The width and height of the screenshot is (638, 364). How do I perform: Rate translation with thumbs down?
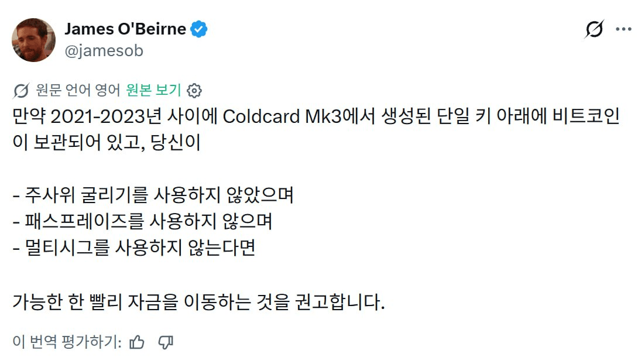pyautogui.click(x=166, y=342)
